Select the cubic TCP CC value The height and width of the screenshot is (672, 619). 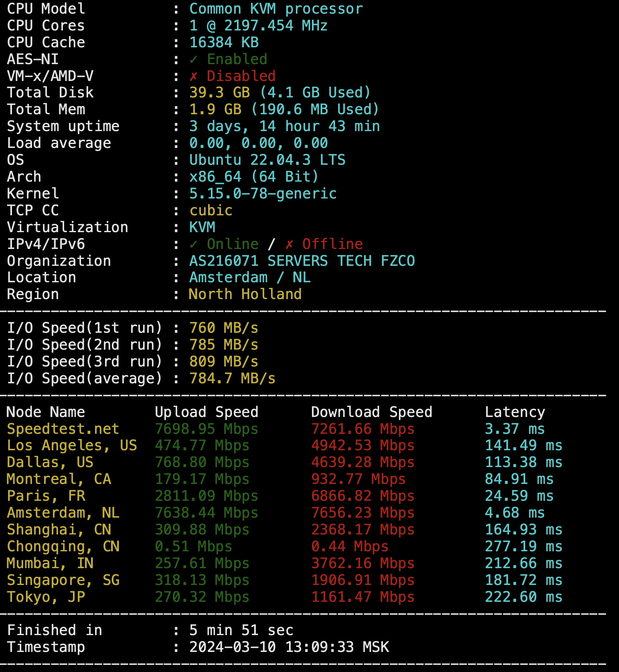pyautogui.click(x=211, y=211)
